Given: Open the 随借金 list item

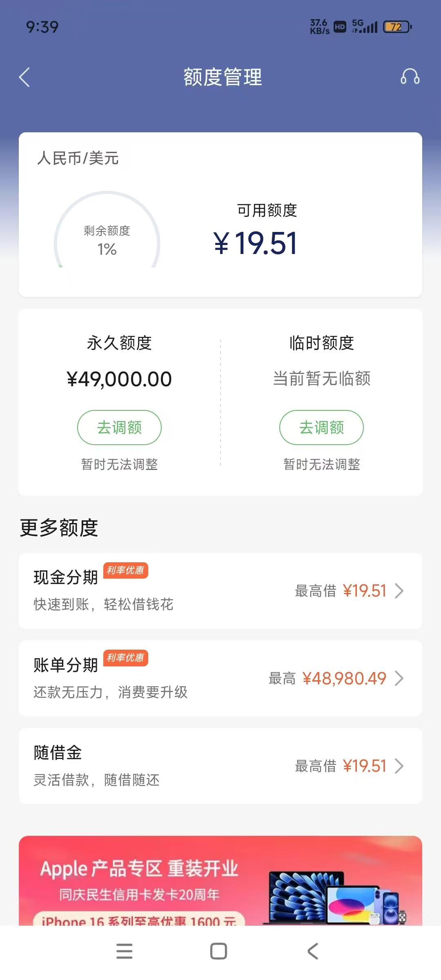Looking at the screenshot, I should pyautogui.click(x=220, y=766).
